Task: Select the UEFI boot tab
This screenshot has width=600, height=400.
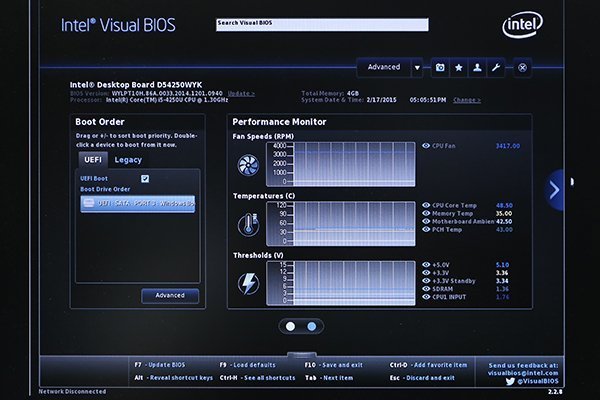Action: tap(93, 159)
